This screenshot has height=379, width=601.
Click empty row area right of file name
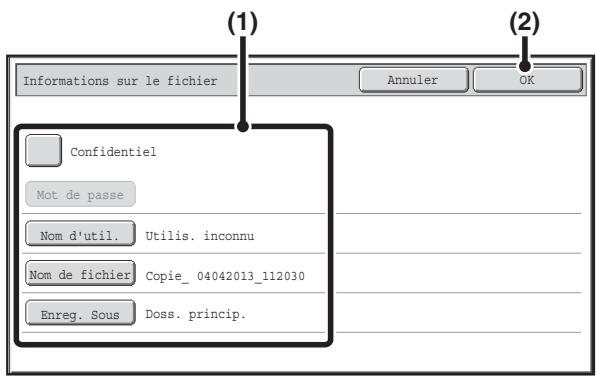458,273
